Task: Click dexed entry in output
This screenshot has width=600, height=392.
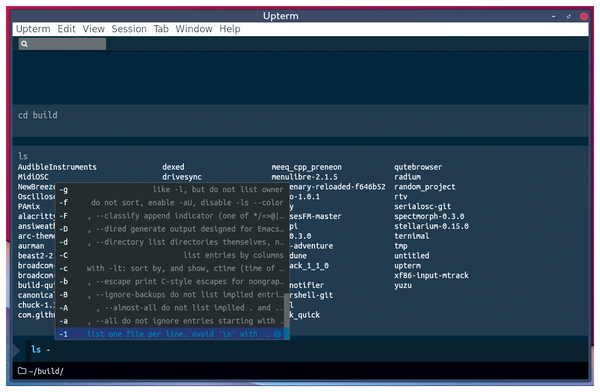Action: pos(173,167)
